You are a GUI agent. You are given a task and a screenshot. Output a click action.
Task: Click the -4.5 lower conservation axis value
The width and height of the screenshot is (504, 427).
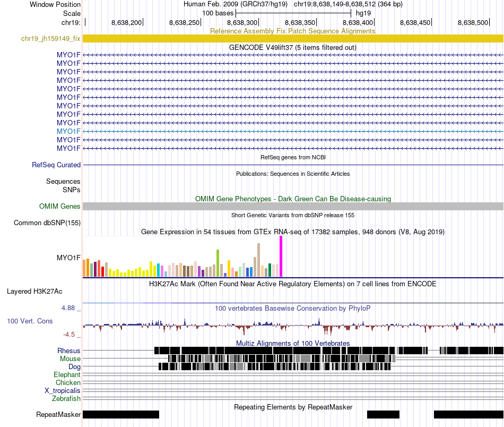click(x=69, y=335)
